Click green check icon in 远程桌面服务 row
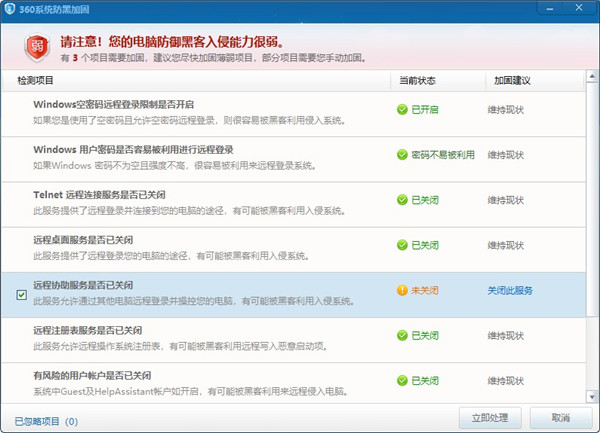Viewport: 600px width, 433px height. pyautogui.click(x=402, y=245)
